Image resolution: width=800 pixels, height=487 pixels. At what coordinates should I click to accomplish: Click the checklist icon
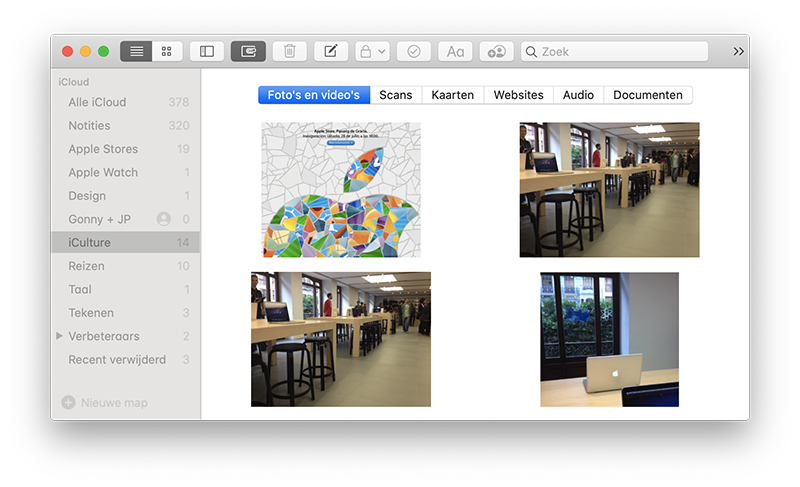[x=414, y=52]
